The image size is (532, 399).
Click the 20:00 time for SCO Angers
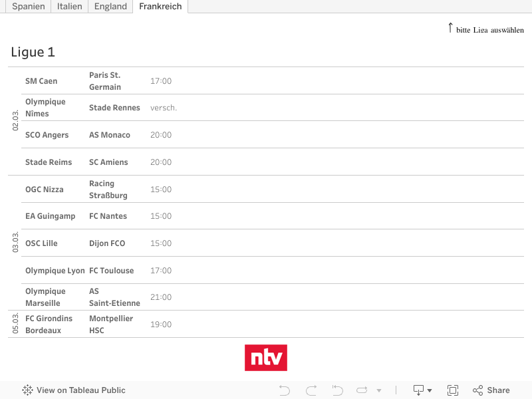161,135
